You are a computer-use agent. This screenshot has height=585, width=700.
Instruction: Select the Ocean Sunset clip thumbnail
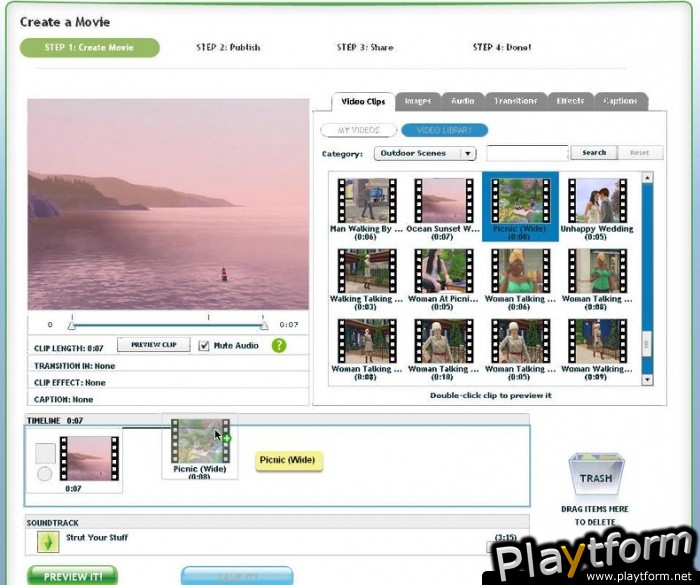[x=443, y=201]
